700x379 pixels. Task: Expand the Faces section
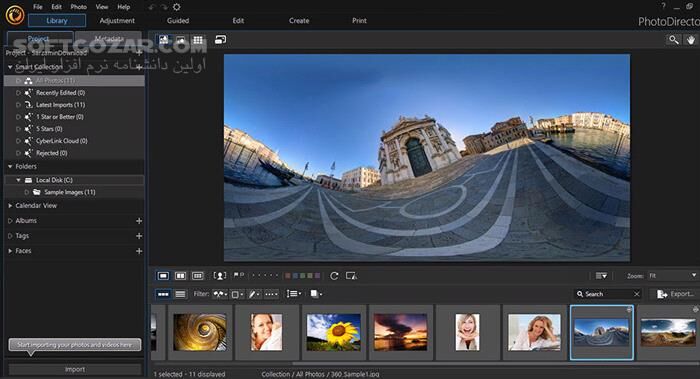click(x=10, y=251)
